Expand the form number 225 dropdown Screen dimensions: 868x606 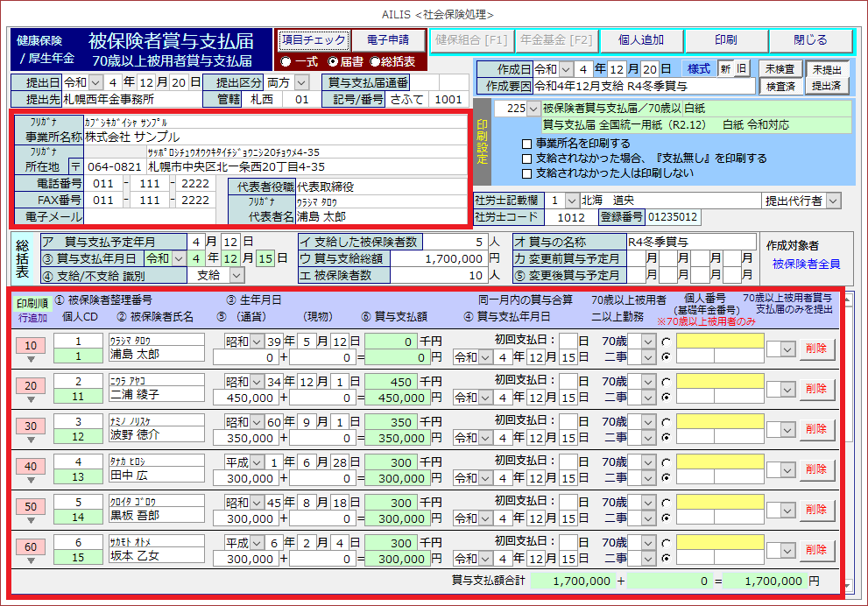[534, 109]
